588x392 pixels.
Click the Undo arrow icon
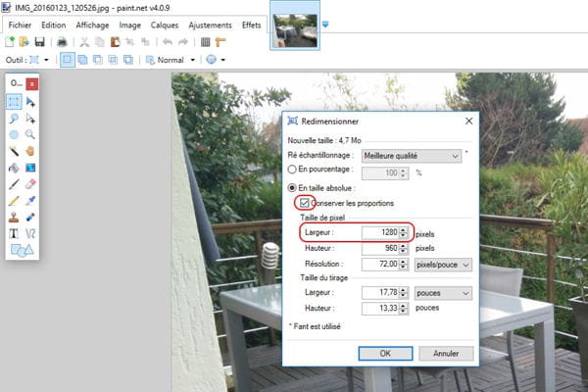coord(168,41)
